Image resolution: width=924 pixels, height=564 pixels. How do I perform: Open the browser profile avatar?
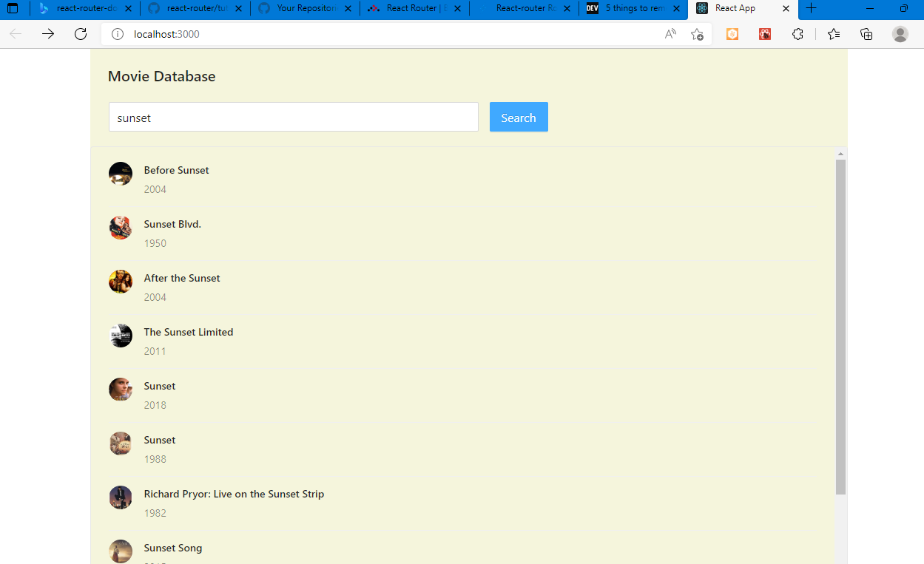click(900, 34)
